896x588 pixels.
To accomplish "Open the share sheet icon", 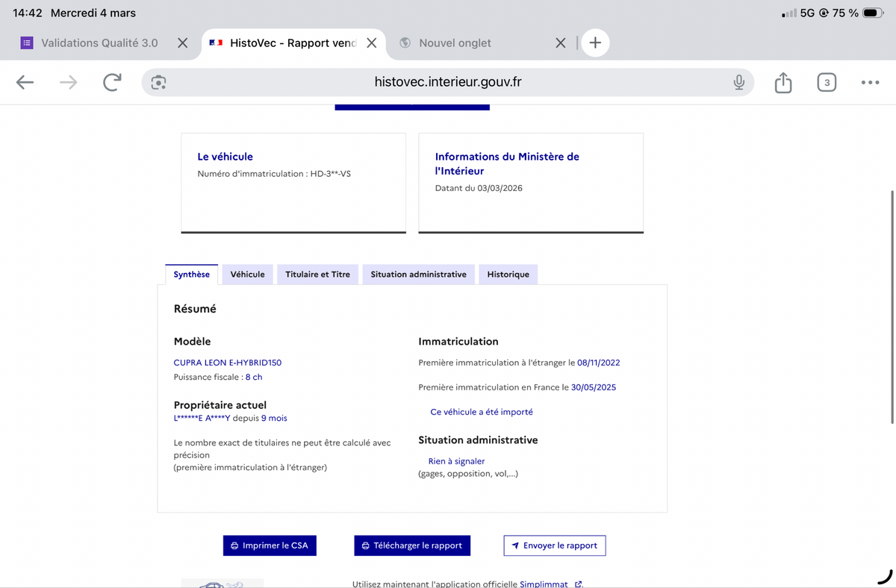I will pos(783,82).
